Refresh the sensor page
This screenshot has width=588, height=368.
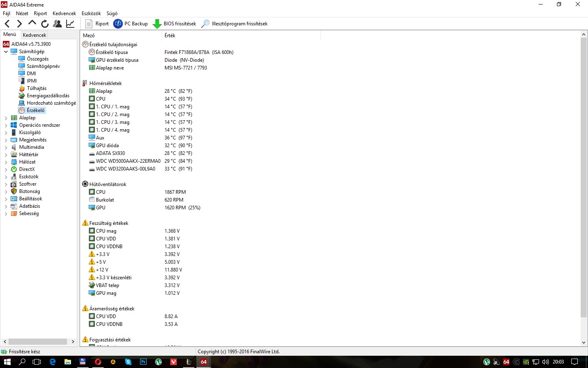click(x=45, y=24)
